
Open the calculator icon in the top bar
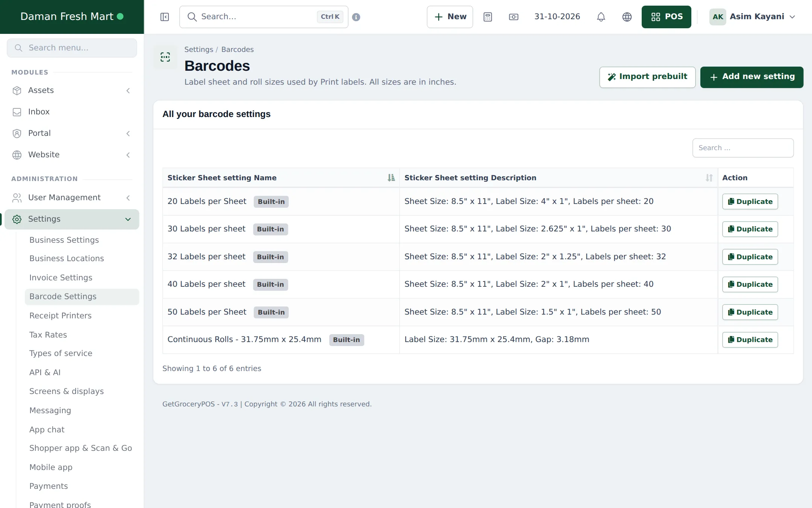tap(488, 17)
